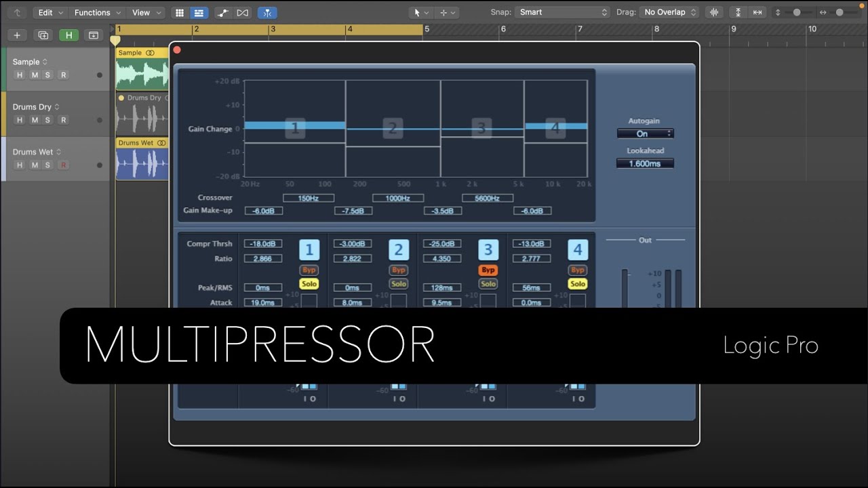Click band 1 marker in gain graph
The width and height of the screenshot is (868, 488).
coord(295,129)
